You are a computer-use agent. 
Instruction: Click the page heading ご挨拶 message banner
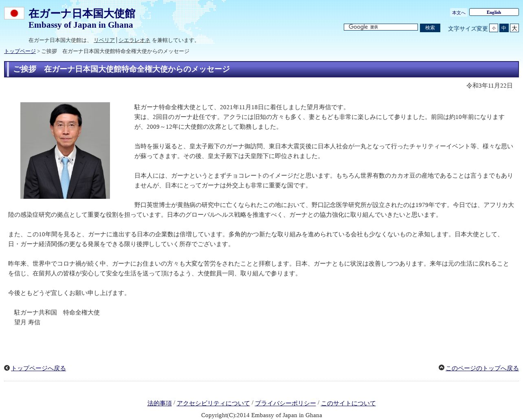(x=261, y=69)
